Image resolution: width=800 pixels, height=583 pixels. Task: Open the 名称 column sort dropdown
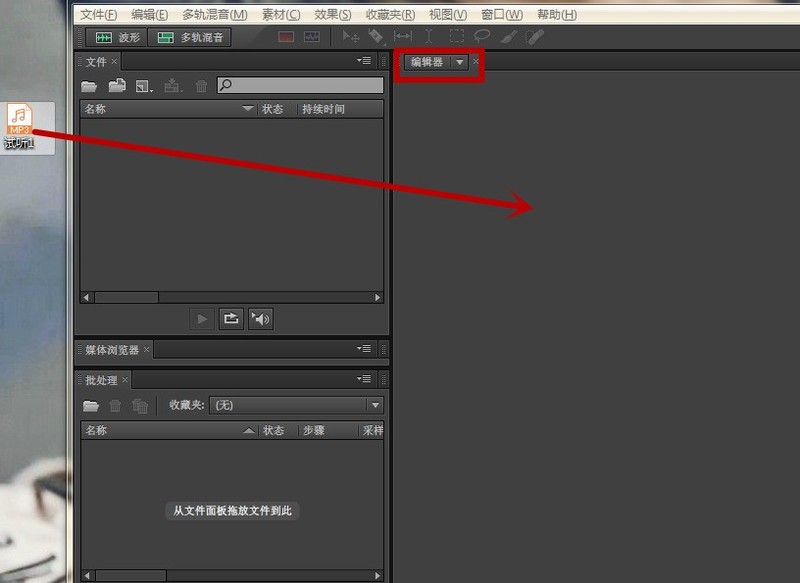click(247, 108)
